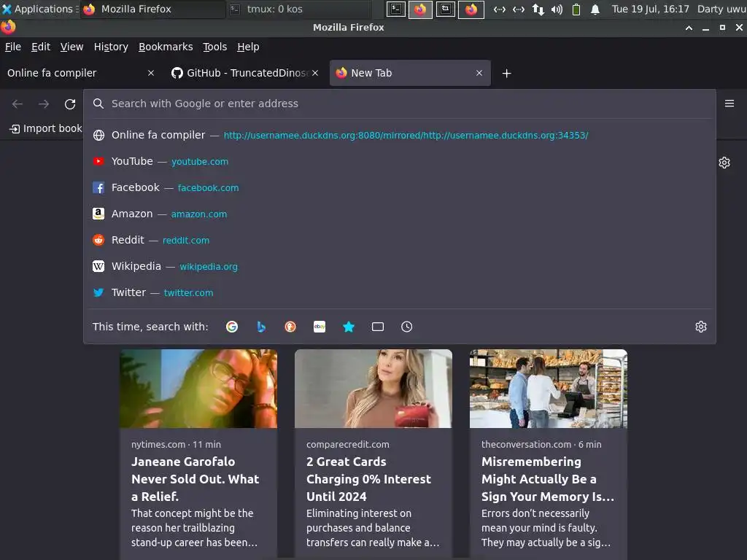Screen dimensions: 747x560
Task: Open the bakery image of theconversation story
Action: (549, 389)
